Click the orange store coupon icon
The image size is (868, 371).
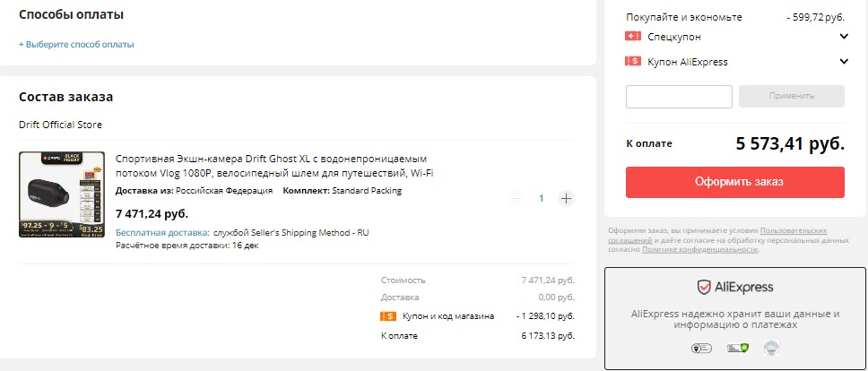tap(388, 315)
